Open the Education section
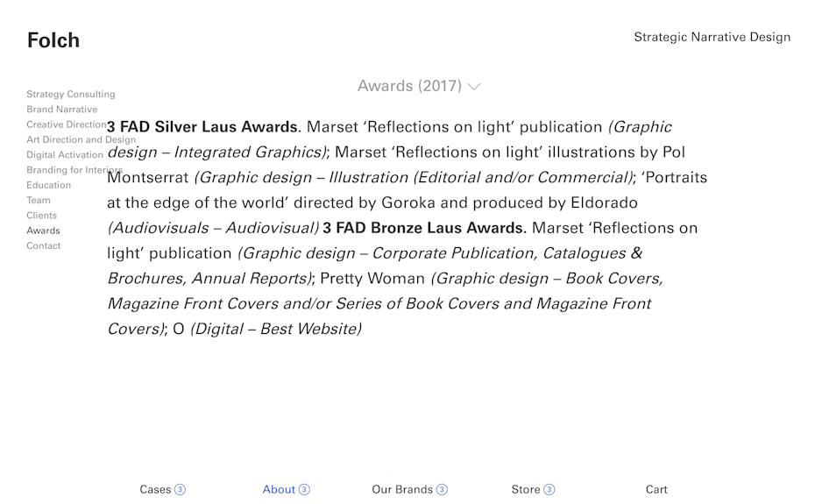The height and width of the screenshot is (504, 815). tap(49, 185)
